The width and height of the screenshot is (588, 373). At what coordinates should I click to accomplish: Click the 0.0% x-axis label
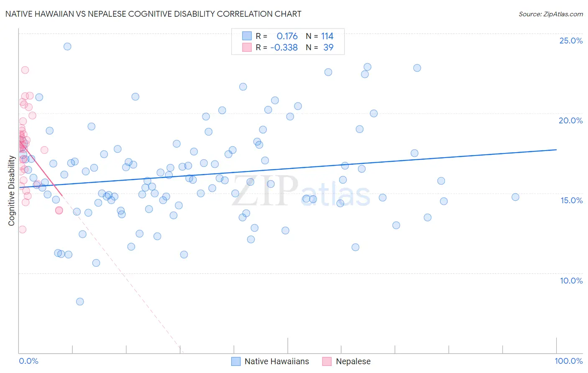click(28, 361)
